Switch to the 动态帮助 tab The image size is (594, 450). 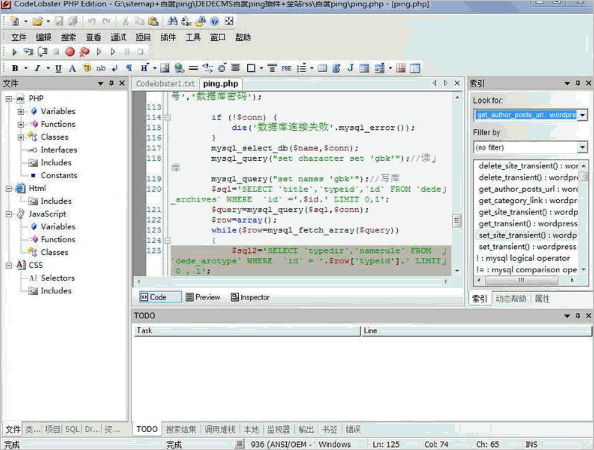pyautogui.click(x=511, y=298)
